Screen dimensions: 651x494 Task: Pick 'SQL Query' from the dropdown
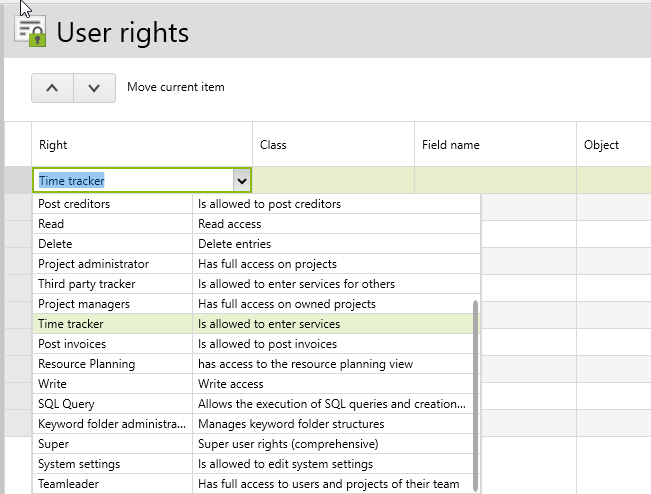66,404
